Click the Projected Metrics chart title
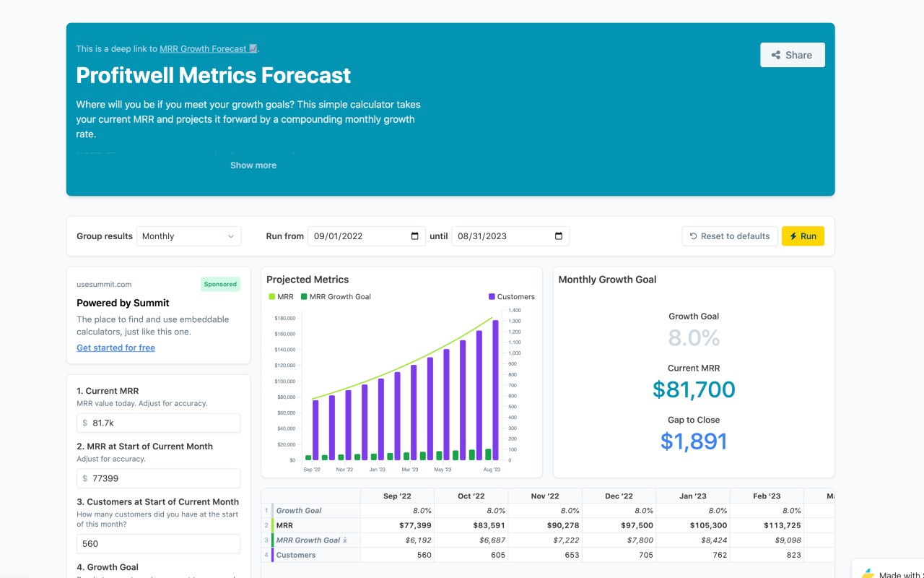Screen dimensions: 924x578 point(308,280)
